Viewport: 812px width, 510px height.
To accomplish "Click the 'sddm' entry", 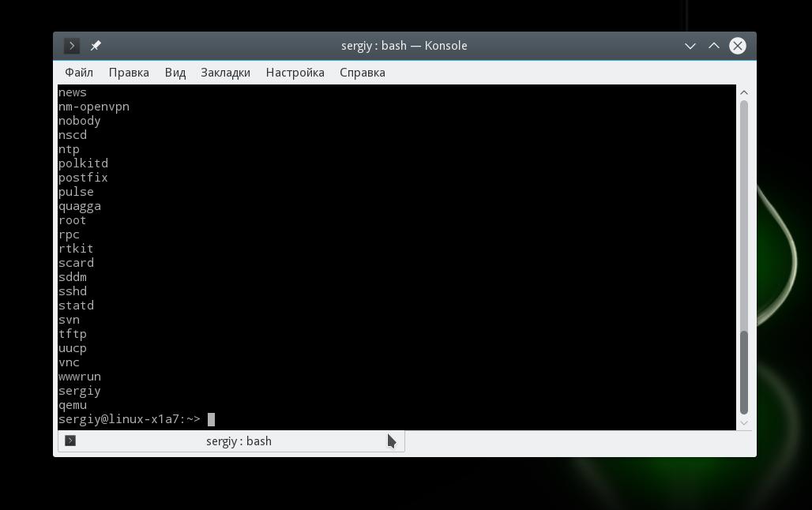I will click(73, 278).
